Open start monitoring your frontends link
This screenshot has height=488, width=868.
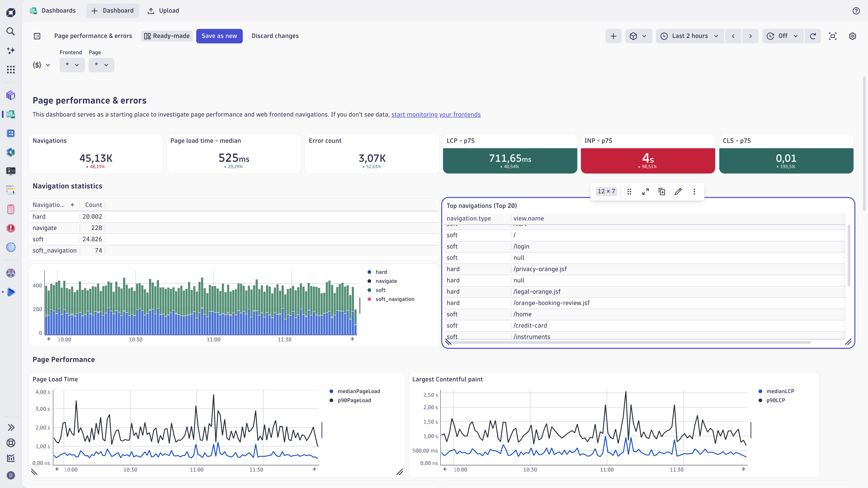436,115
